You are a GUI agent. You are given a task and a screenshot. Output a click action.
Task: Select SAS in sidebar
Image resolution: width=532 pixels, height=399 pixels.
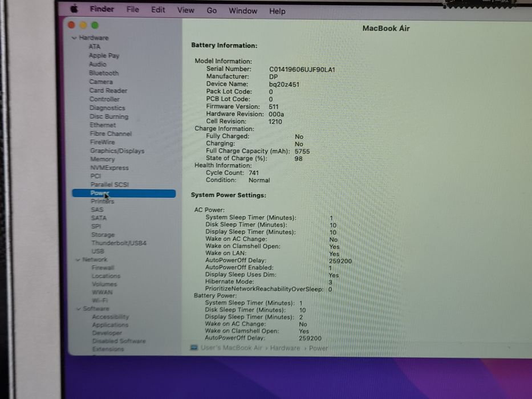(x=97, y=210)
